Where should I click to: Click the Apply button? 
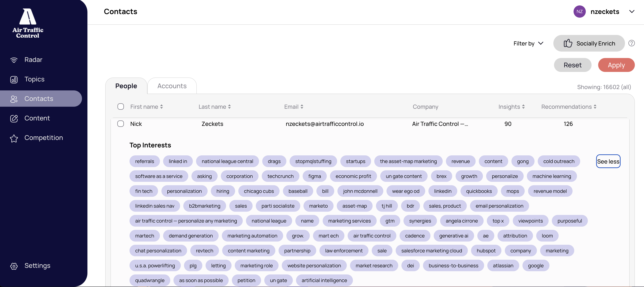[616, 65]
